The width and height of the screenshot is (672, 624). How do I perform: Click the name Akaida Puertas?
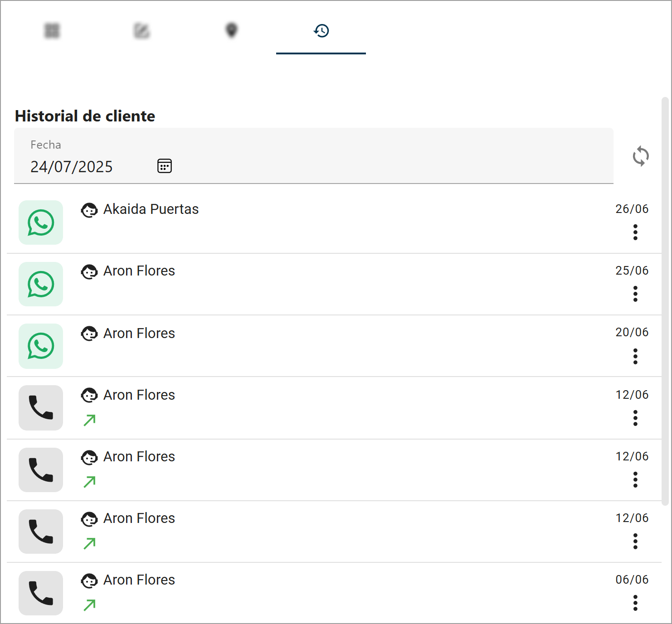(x=151, y=209)
